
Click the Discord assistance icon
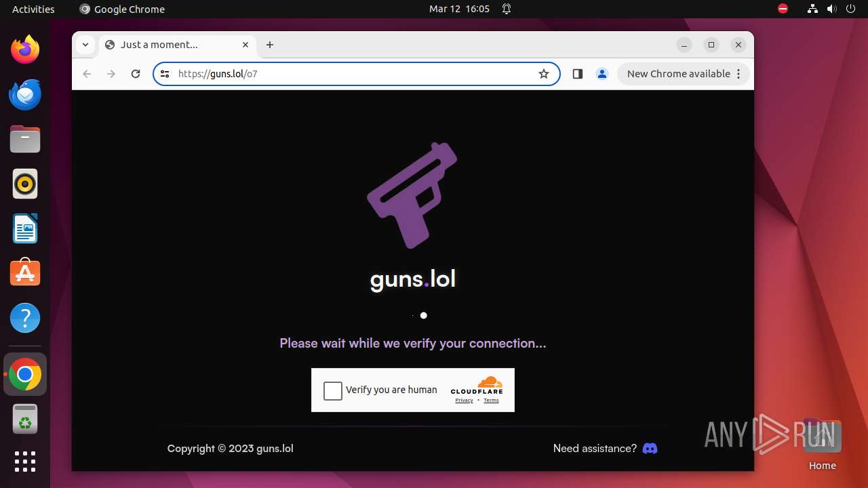click(x=650, y=448)
